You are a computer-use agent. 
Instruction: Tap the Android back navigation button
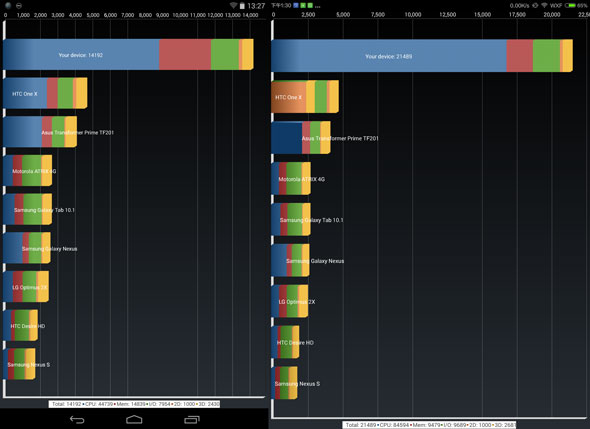coord(77,419)
